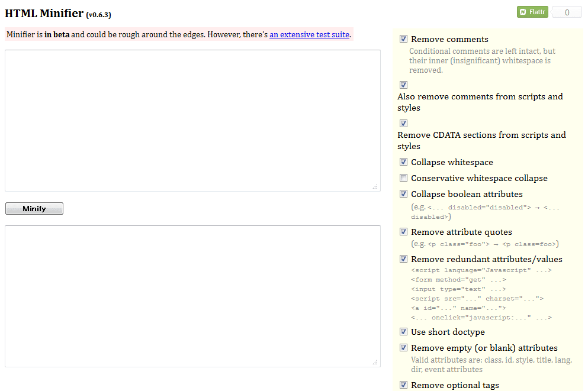Click the onclick="javascript:..." example text
The width and height of the screenshot is (588, 391).
(481, 318)
